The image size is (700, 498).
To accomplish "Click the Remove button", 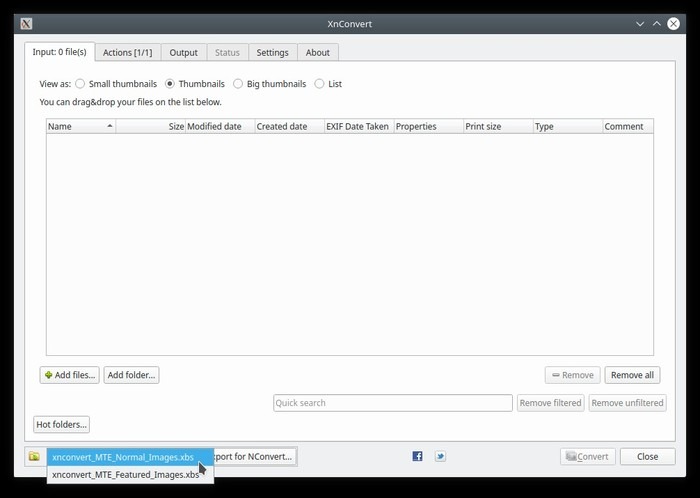I will 572,375.
